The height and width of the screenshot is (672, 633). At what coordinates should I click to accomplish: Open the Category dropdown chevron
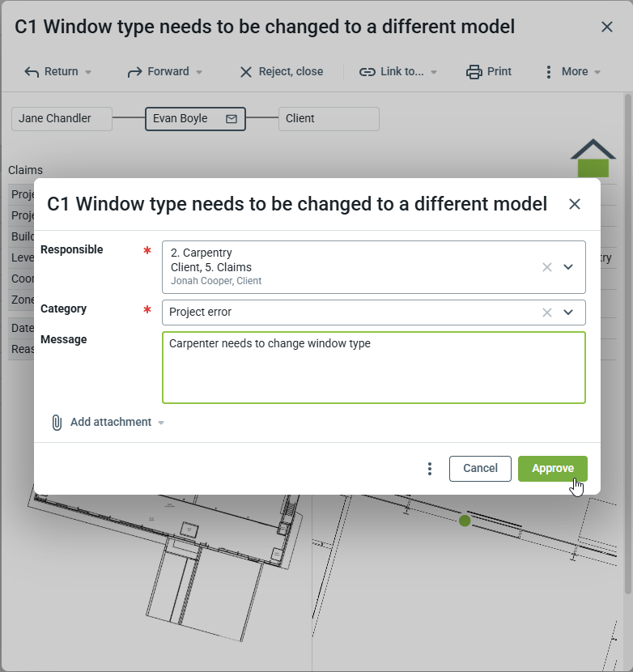[568, 313]
